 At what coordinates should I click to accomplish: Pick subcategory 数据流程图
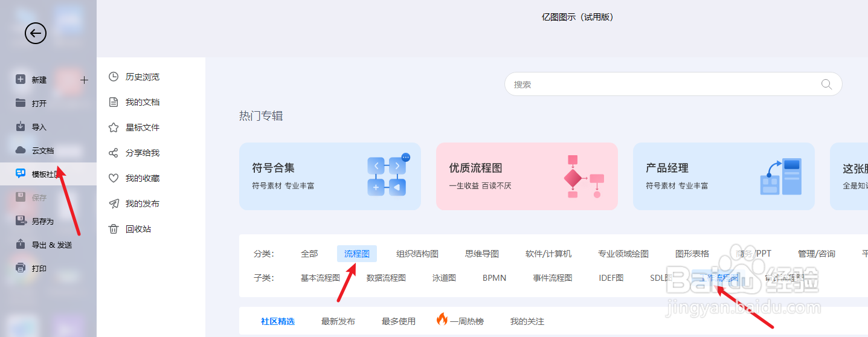[x=386, y=278]
